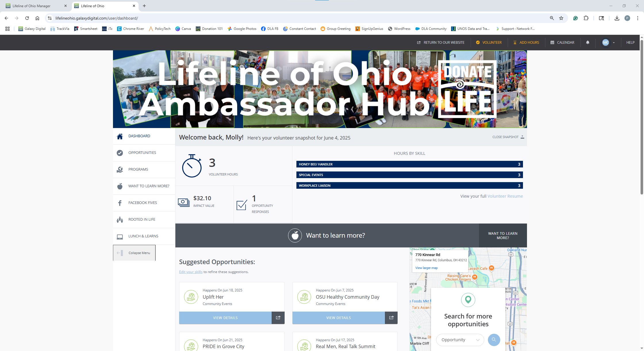Open the Opportunity search type dropdown
The height and width of the screenshot is (351, 644).
pyautogui.click(x=460, y=340)
